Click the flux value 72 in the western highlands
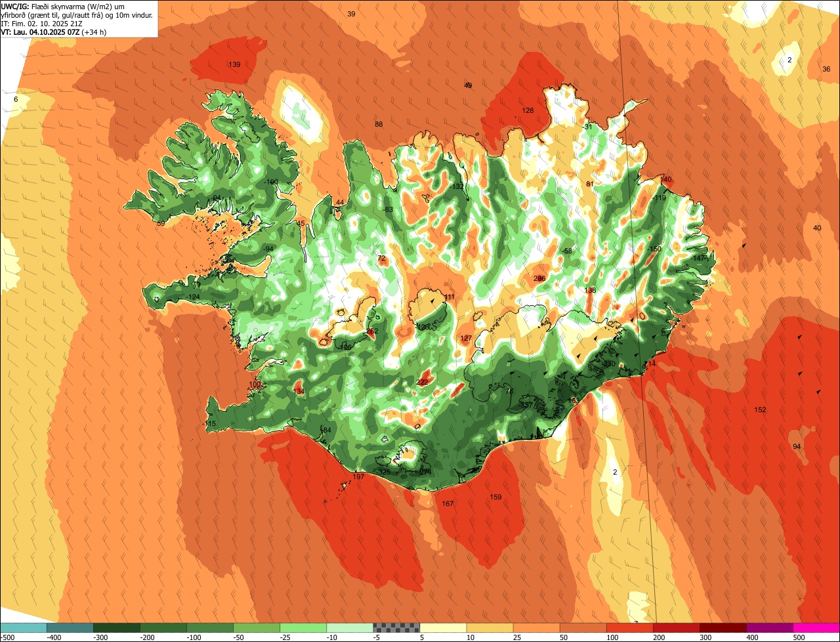The height and width of the screenshot is (642, 840). pyautogui.click(x=382, y=259)
